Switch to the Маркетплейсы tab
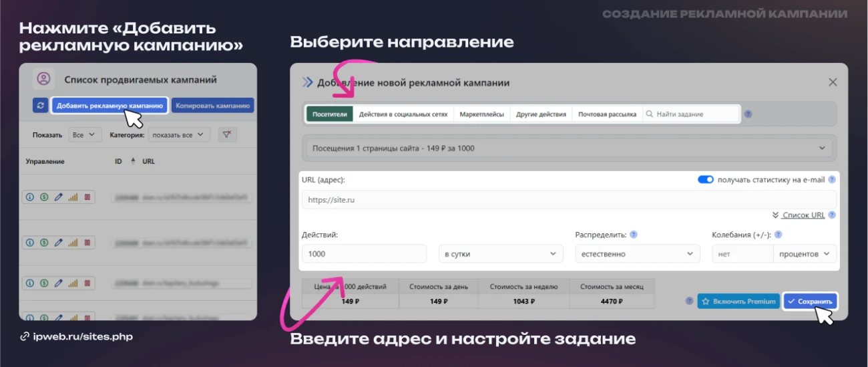The width and height of the screenshot is (868, 367). pos(481,114)
